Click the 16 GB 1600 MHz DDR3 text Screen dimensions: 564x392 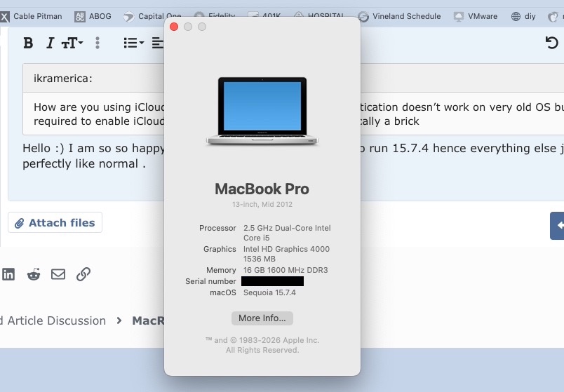[x=286, y=270]
